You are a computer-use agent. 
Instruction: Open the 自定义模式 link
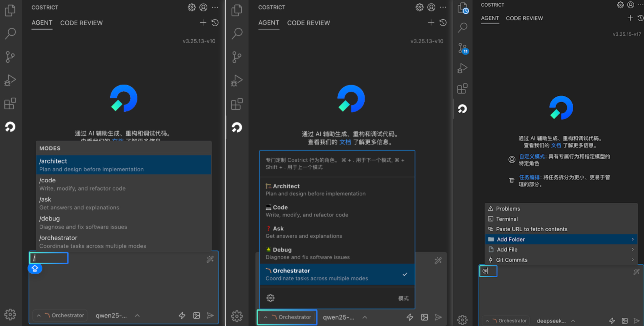click(x=532, y=156)
